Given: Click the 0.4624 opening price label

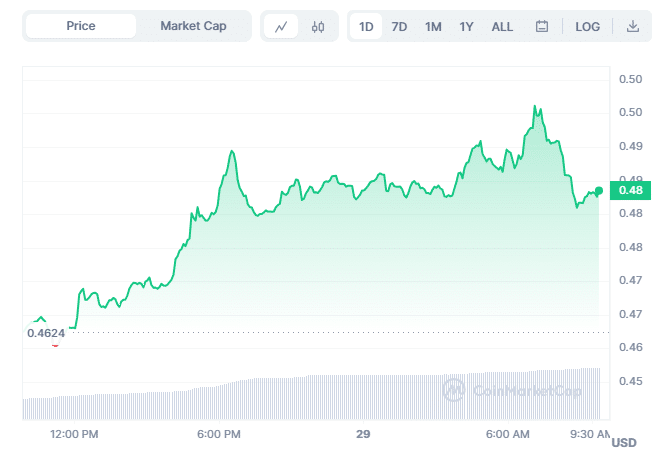Looking at the screenshot, I should click(46, 333).
